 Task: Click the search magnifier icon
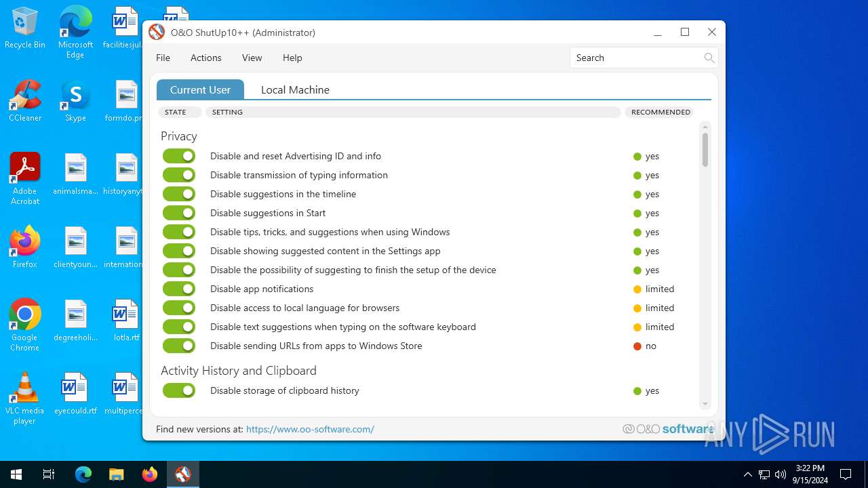coord(709,58)
